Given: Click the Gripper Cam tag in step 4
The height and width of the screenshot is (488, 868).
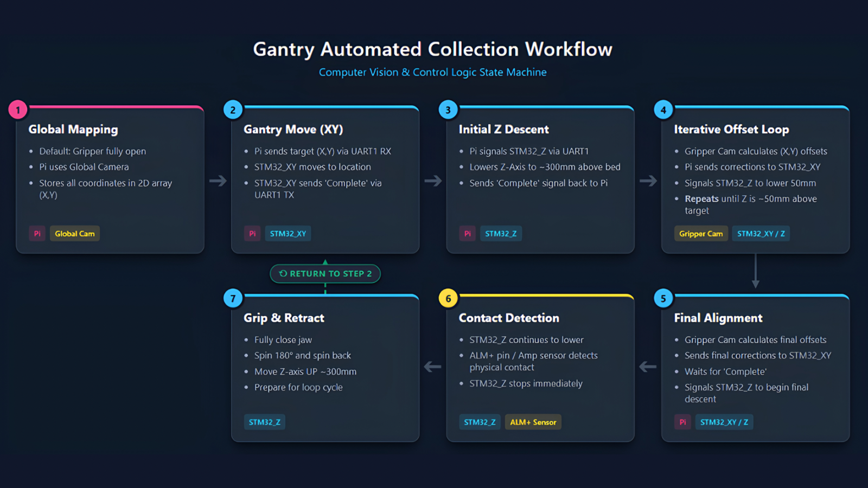Looking at the screenshot, I should click(701, 234).
